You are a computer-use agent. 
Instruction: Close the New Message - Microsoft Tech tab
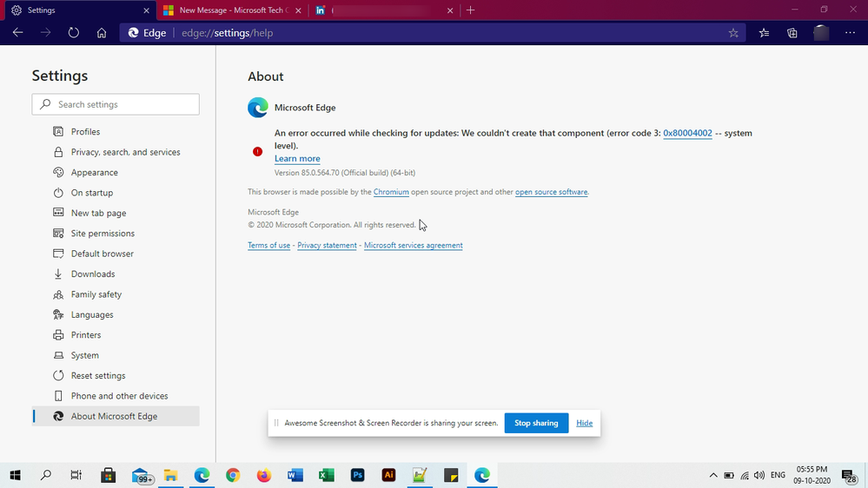click(x=298, y=10)
